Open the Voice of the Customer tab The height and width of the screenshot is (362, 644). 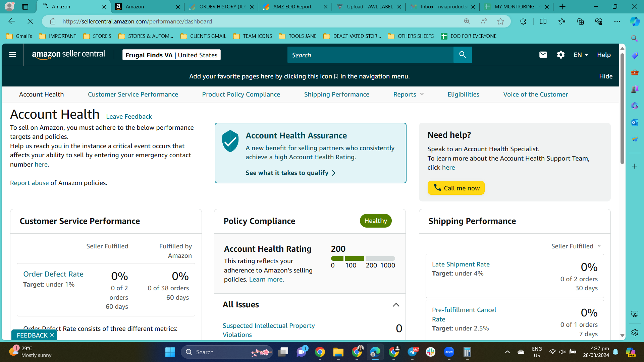click(535, 95)
